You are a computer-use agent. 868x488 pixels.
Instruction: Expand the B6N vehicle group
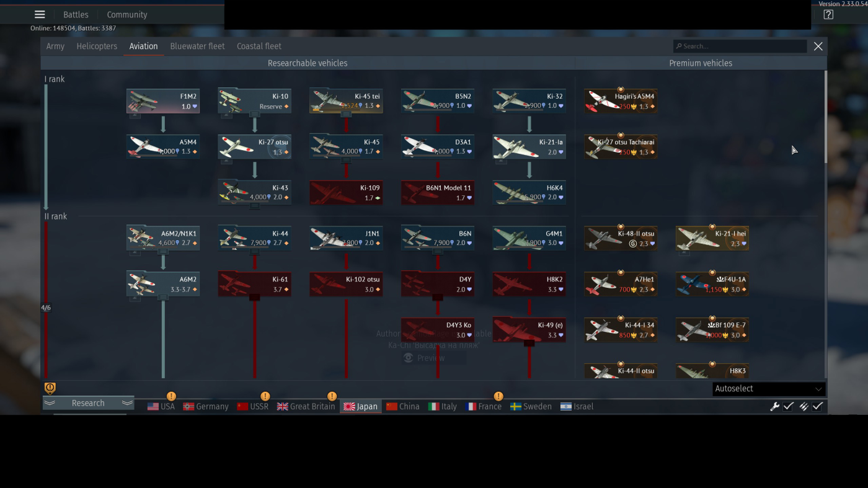pyautogui.click(x=438, y=252)
